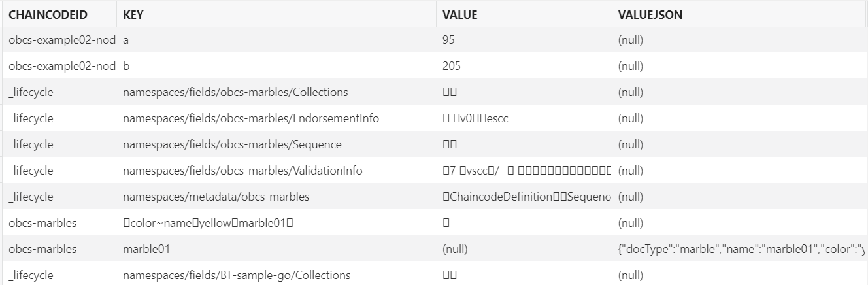Click the obcs-marbles/EndorsementInfo key cell
Viewport: 868px width, 285px height.
point(251,118)
